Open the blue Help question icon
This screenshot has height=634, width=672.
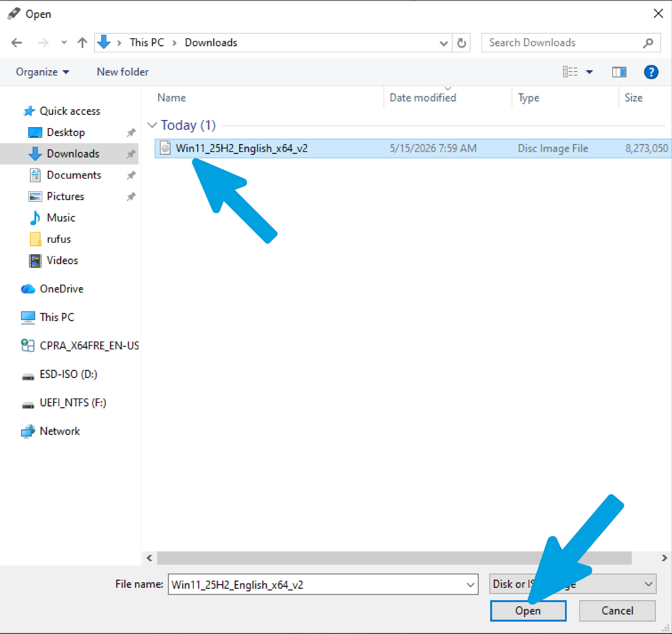(651, 72)
